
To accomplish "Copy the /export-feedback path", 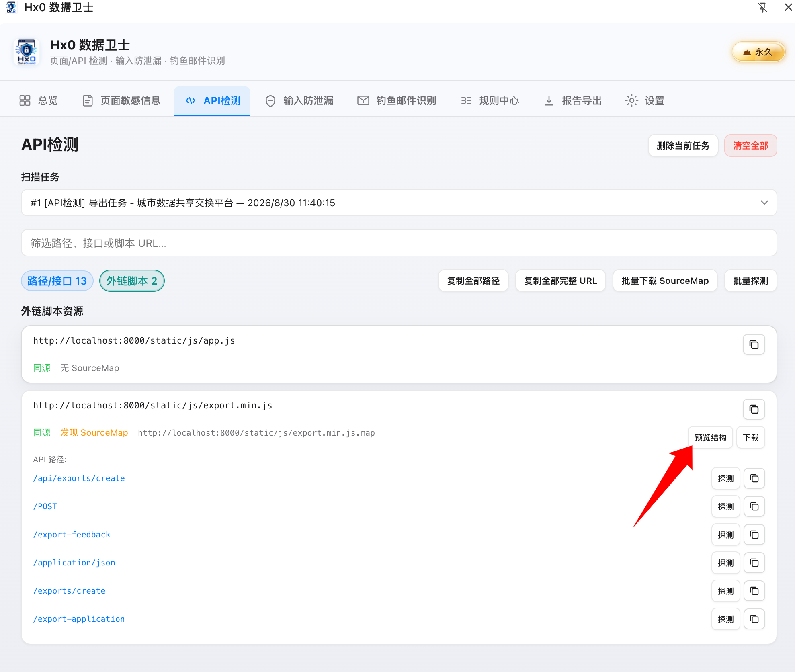I will point(754,535).
